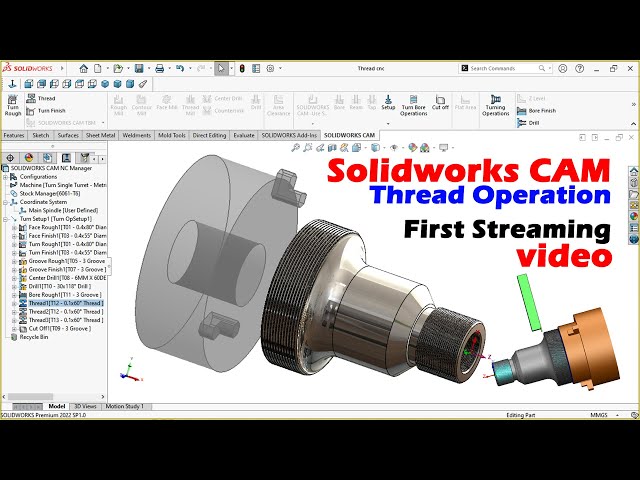Image resolution: width=640 pixels, height=480 pixels.
Task: Click the tree panel horizontal scrollbar
Action: click(31, 396)
